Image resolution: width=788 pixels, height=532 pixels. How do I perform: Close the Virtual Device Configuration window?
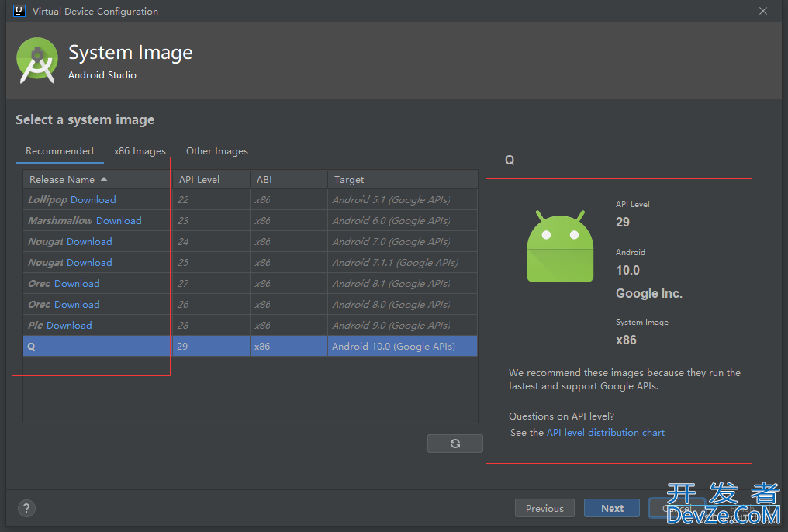pos(763,11)
